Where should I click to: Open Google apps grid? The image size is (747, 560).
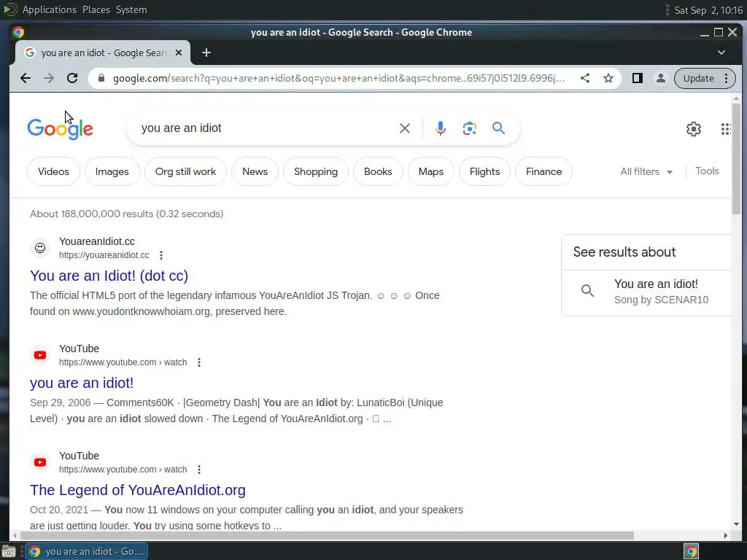tap(726, 129)
